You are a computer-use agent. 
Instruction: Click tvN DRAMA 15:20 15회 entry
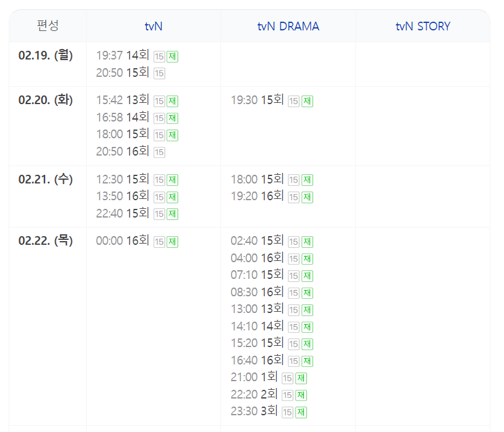tap(272, 343)
